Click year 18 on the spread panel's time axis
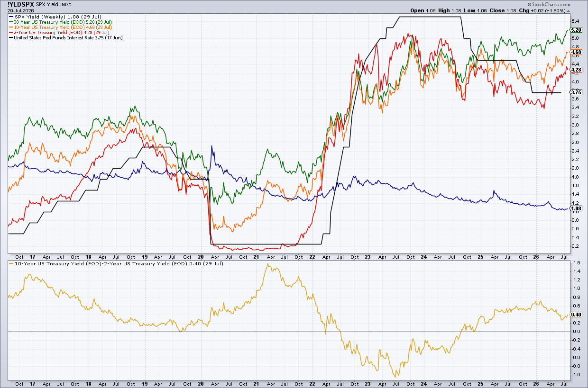 tap(88, 384)
